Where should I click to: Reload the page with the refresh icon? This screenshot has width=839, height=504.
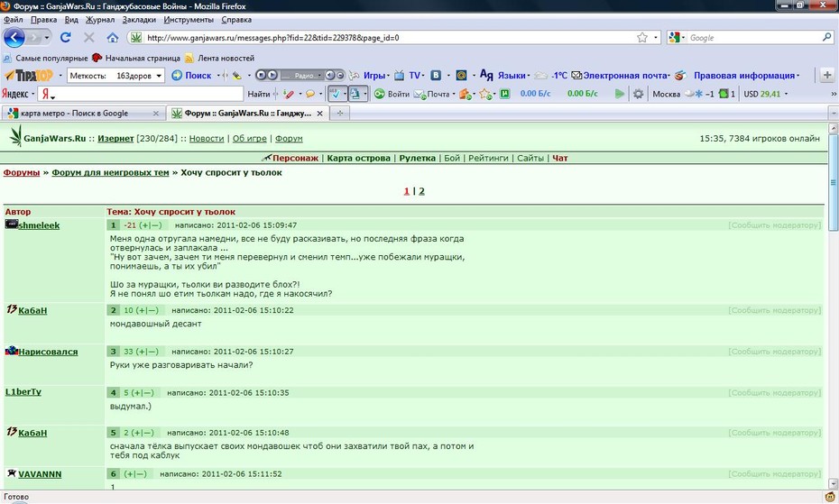[x=65, y=38]
